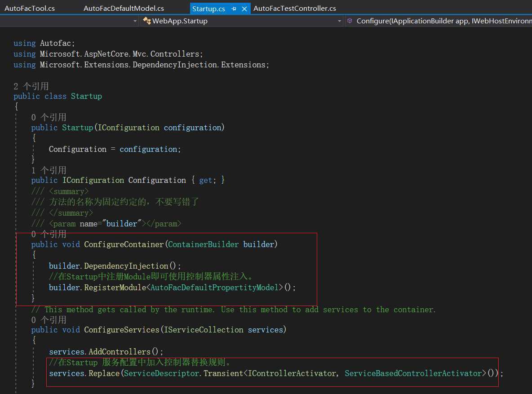Show the 2 个引用 references above class Startup
Screen dimensions: 532x394
tap(31, 86)
